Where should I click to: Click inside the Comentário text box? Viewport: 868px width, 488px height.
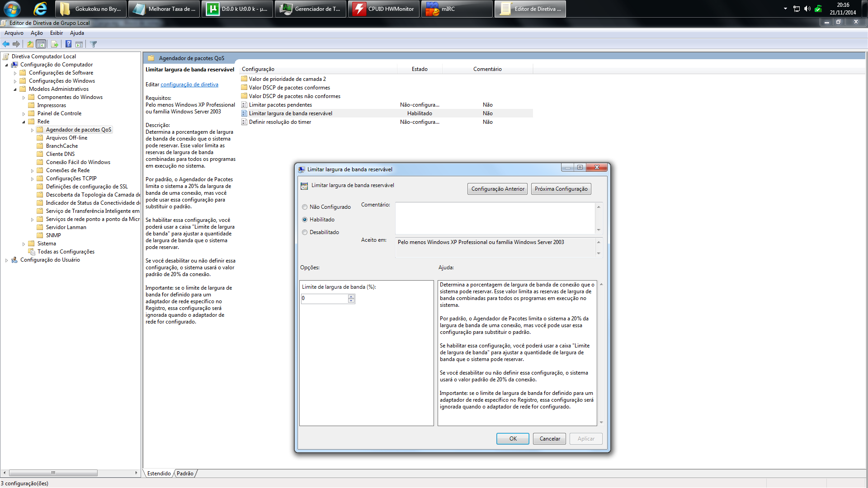495,218
